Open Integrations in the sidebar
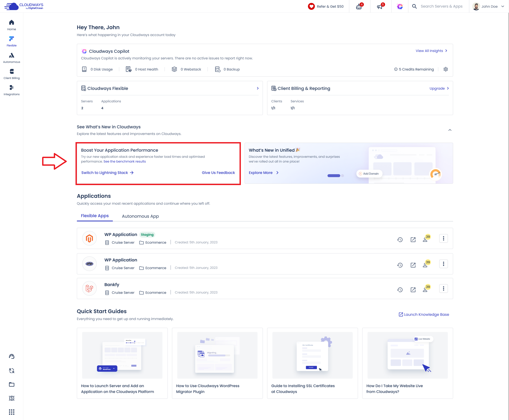Image resolution: width=509 pixels, height=420 pixels. click(x=12, y=90)
